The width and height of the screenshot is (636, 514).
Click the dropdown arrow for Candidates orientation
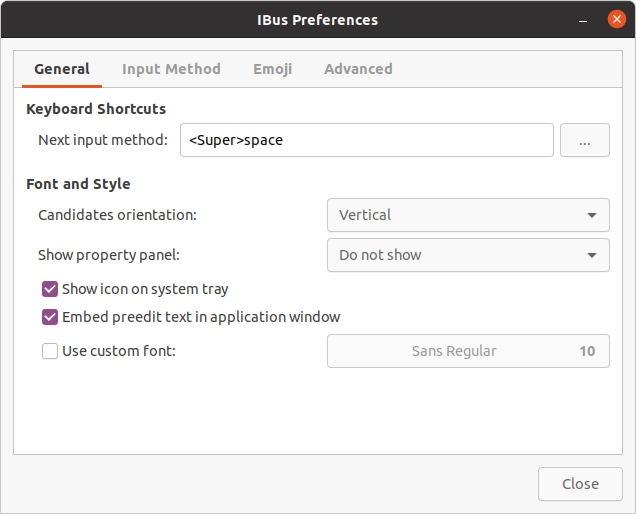pyautogui.click(x=591, y=215)
